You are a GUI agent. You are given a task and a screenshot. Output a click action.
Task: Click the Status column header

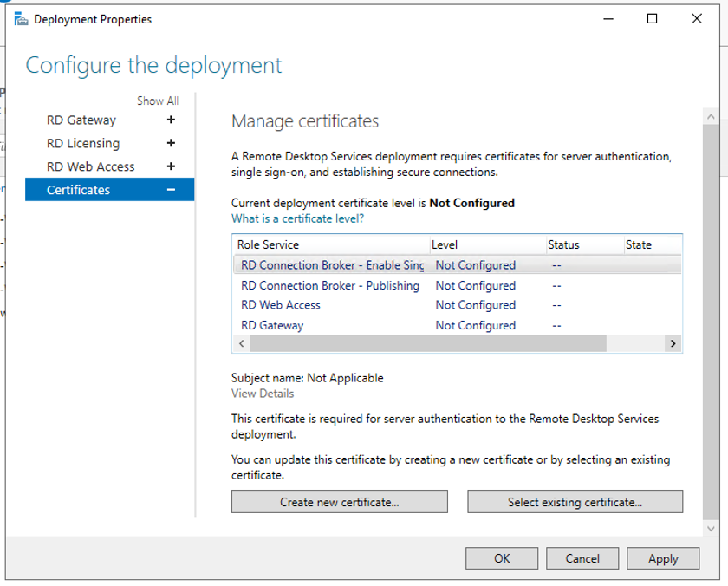coord(583,245)
